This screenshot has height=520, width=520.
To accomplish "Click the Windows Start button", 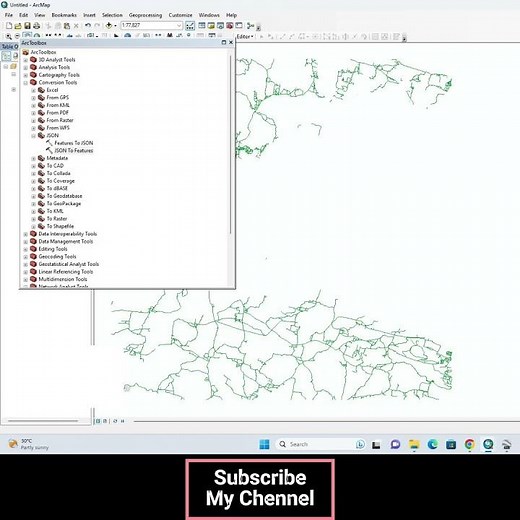I will coord(264,444).
